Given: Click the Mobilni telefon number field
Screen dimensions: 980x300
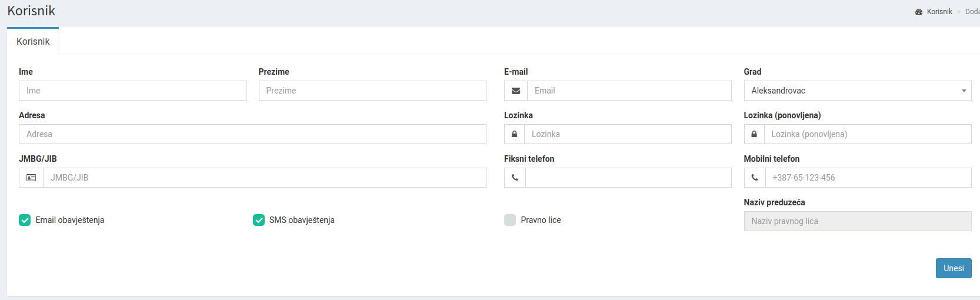Looking at the screenshot, I should [x=868, y=178].
